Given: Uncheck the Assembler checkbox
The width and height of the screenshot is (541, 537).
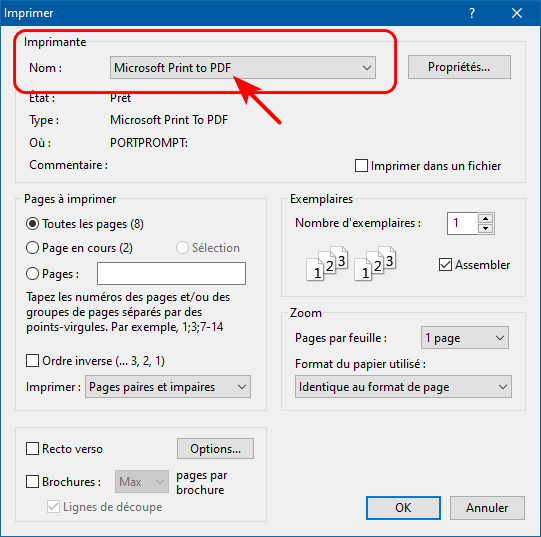Looking at the screenshot, I should pos(445,265).
